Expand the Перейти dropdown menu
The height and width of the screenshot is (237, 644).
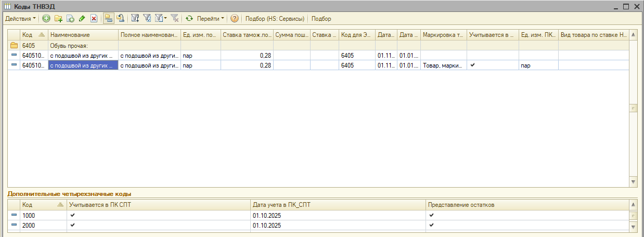click(x=210, y=19)
